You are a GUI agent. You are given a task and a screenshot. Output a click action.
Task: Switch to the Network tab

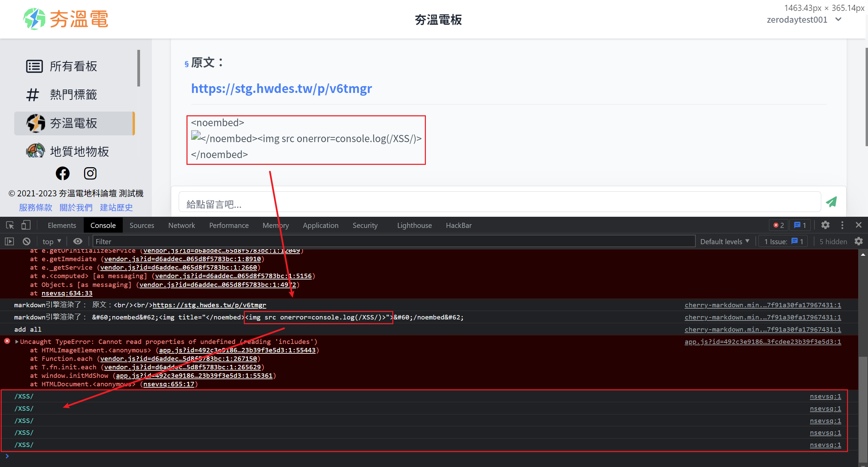pos(182,225)
